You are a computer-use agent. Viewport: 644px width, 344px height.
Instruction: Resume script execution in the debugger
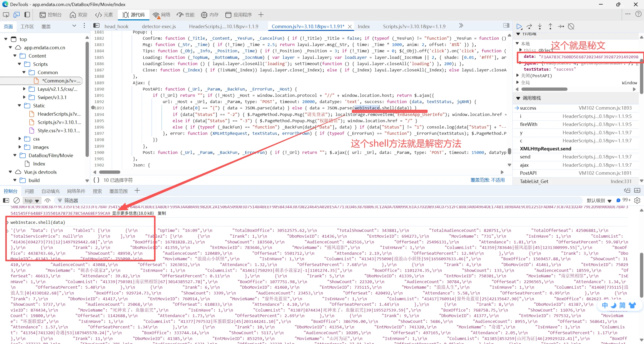(519, 26)
